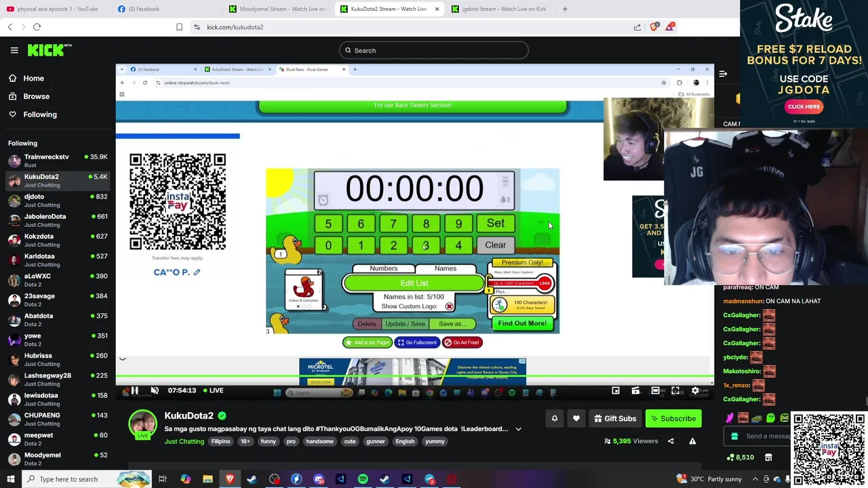Viewport: 868px width, 488px height.
Task: Bookmark this page icon
Action: (x=179, y=27)
